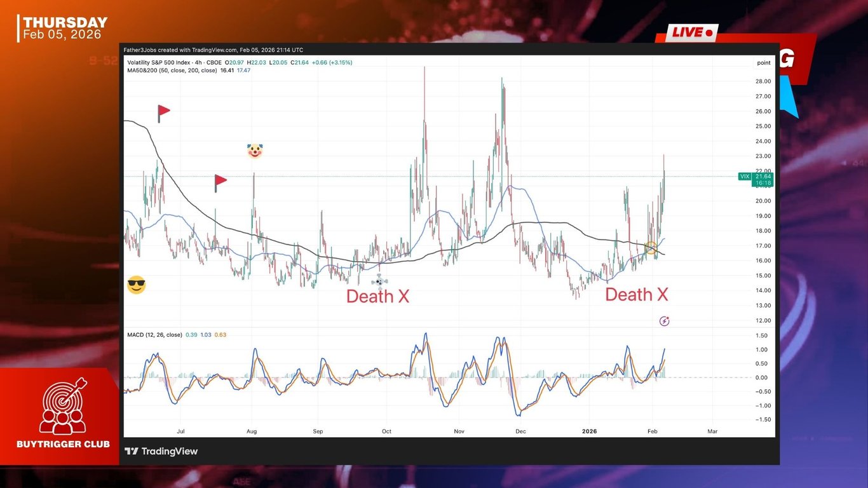Click the orange circle crossover marker

point(651,248)
